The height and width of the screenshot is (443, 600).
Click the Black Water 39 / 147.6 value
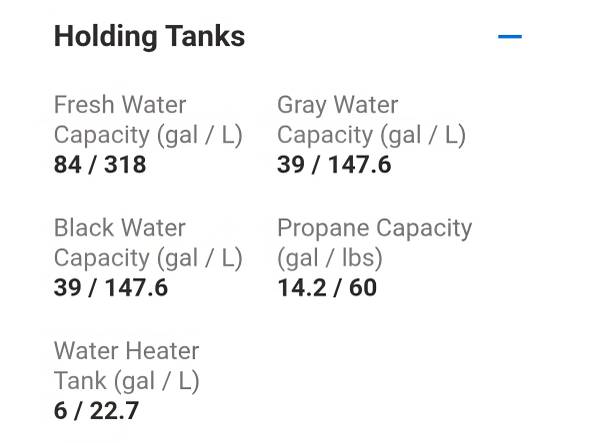[111, 288]
